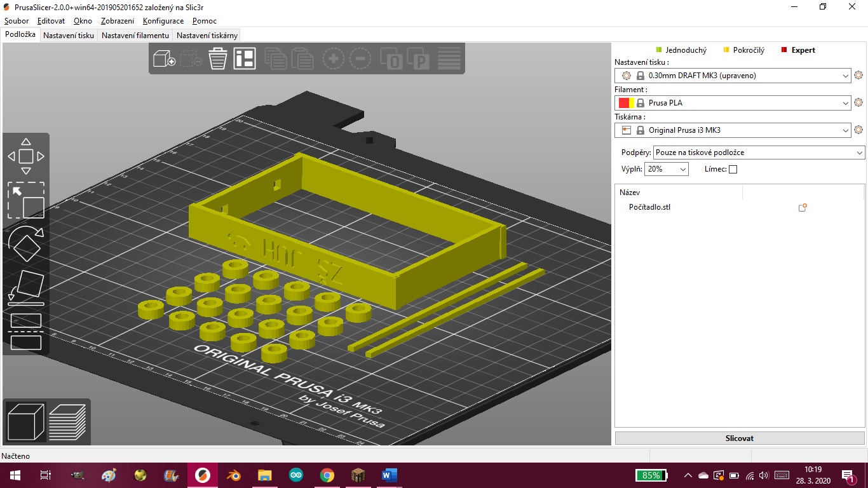
Task: Click the Paste icon in top toolbar
Action: (302, 58)
